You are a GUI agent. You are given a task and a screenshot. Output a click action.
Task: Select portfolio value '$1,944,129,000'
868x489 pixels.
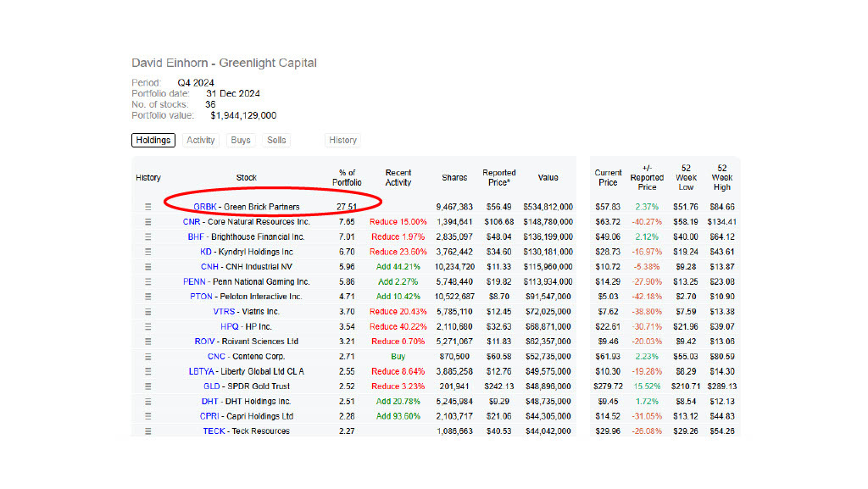(x=243, y=115)
